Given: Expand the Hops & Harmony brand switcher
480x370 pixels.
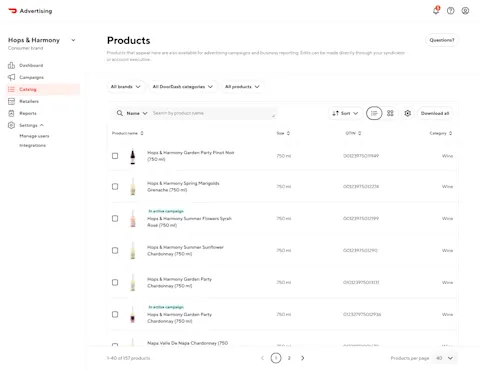Looking at the screenshot, I should (x=73, y=40).
